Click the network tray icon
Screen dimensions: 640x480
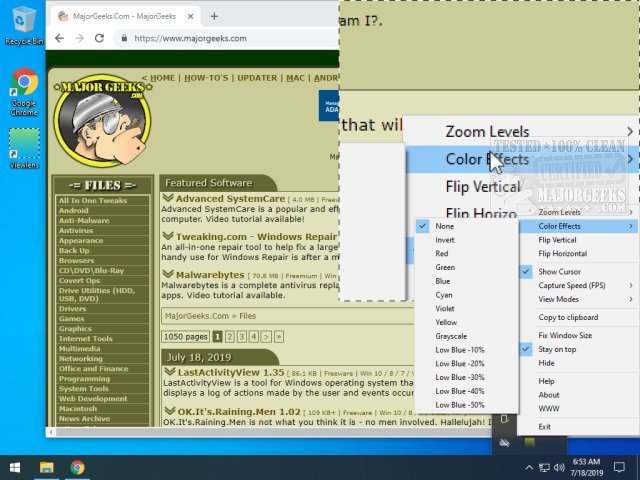tap(544, 467)
